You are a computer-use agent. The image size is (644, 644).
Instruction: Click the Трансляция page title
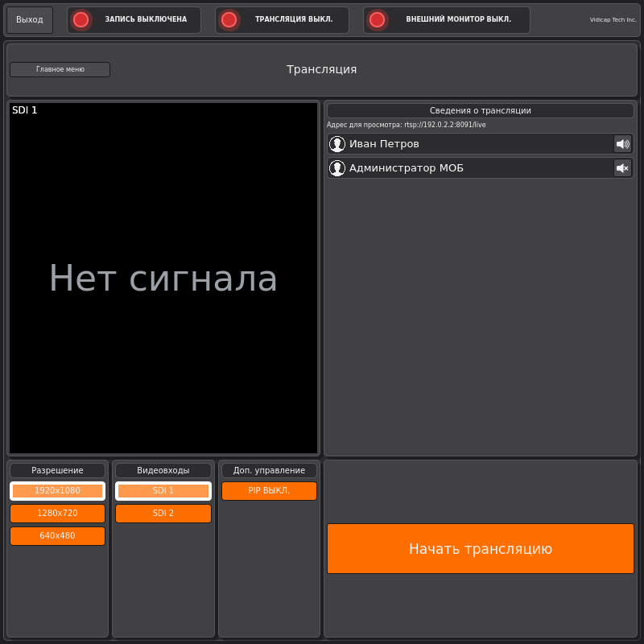coord(321,69)
